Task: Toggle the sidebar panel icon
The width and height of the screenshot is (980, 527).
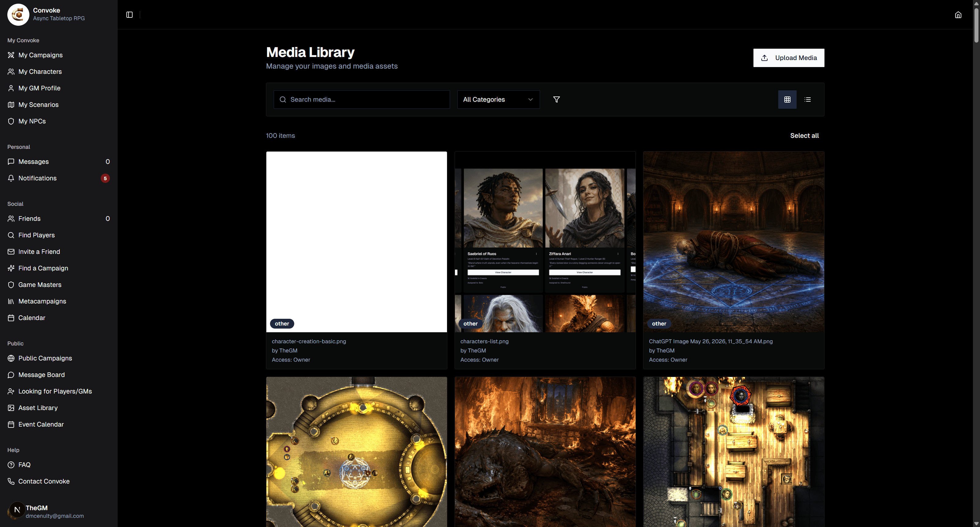Action: (x=129, y=14)
